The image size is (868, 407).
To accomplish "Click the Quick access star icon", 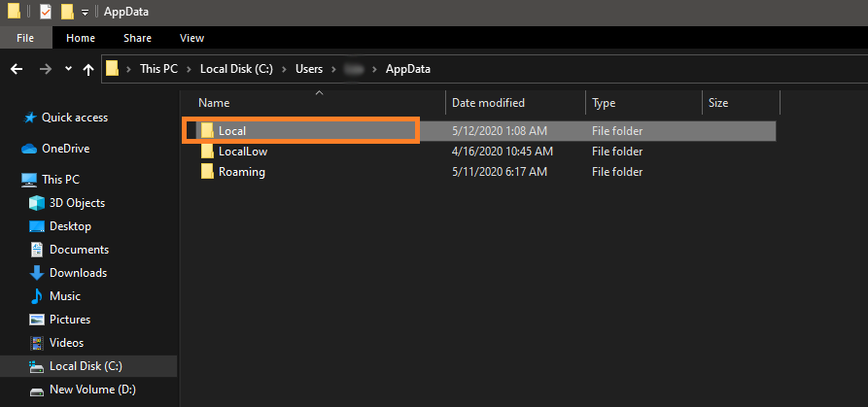I will point(29,118).
